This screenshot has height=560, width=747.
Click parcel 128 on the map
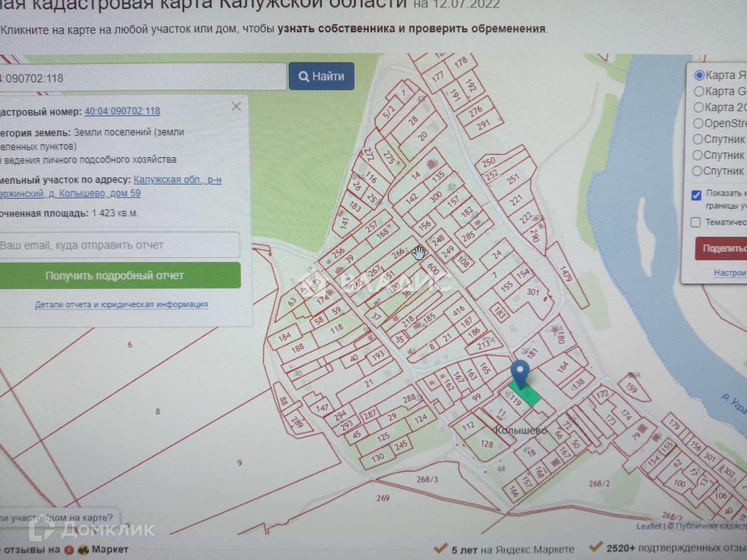[486, 444]
